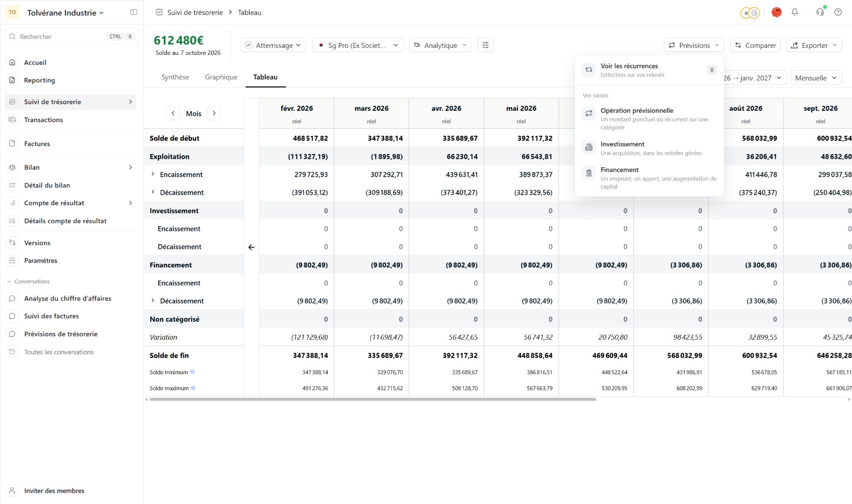This screenshot has height=504, width=852.
Task: Open Transactions in sidebar
Action: tap(70, 120)
